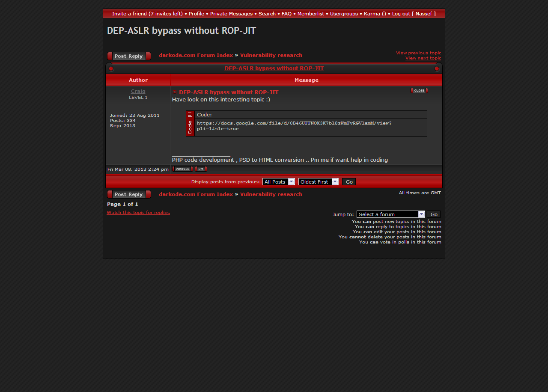Go to Vulnerability research in the top breadcrumb
Viewport: 548px width, 392px height.
point(271,55)
